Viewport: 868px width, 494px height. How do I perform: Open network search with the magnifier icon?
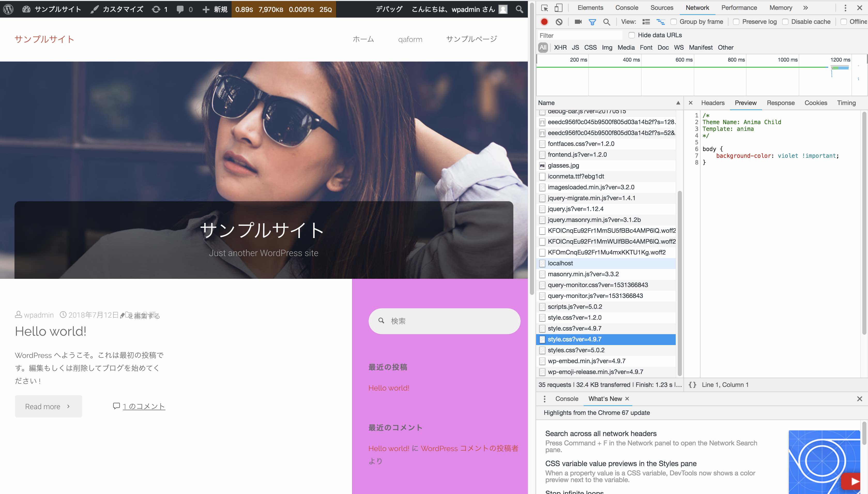pyautogui.click(x=607, y=22)
